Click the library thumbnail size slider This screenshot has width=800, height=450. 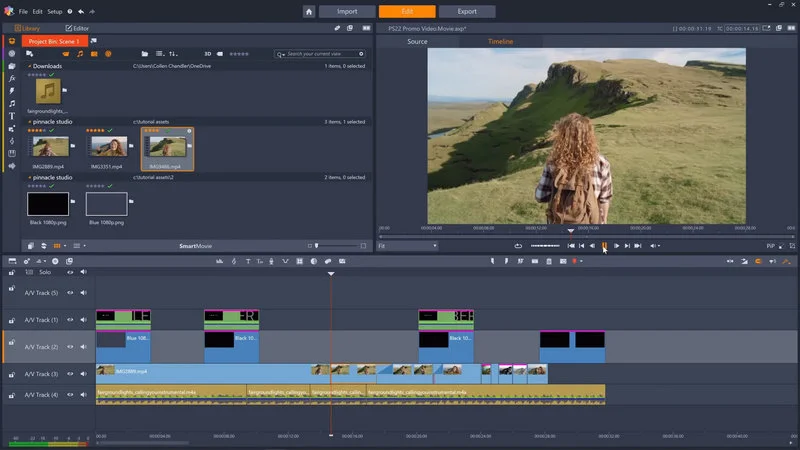(x=318, y=245)
